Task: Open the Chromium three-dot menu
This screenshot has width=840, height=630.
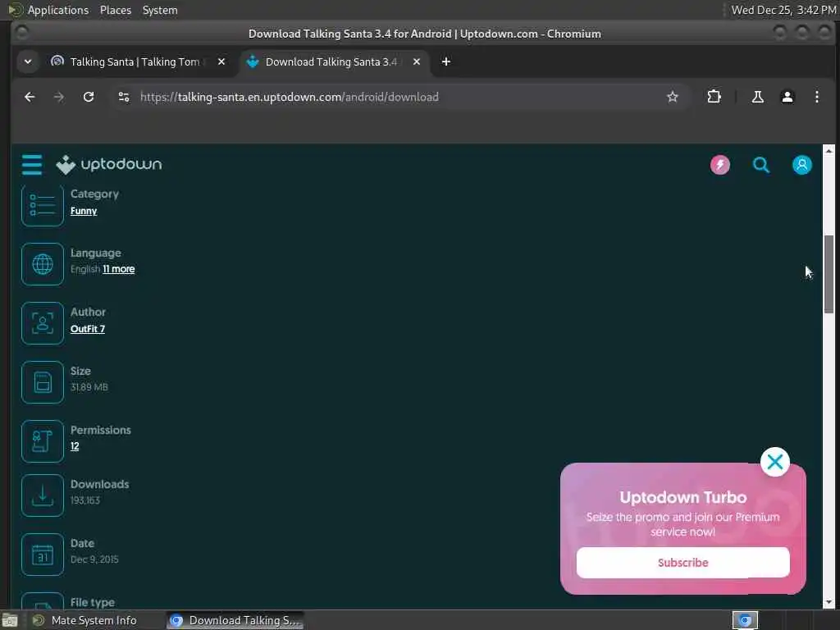Action: coord(816,97)
